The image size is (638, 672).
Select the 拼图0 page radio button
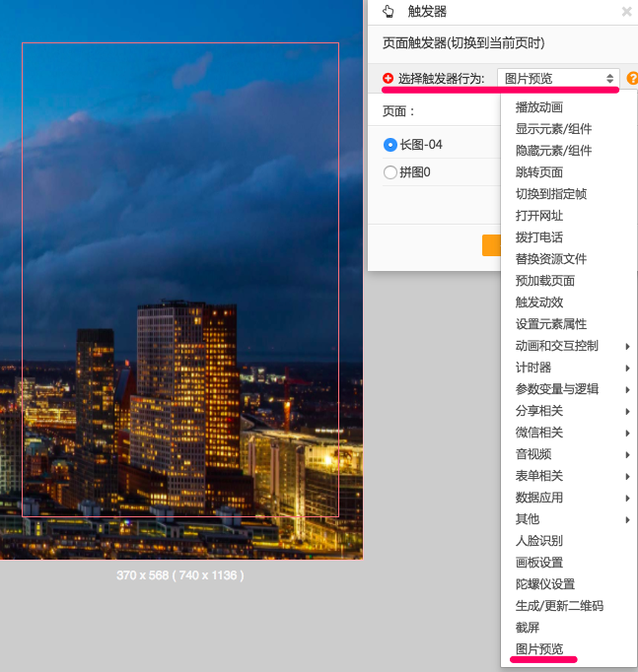390,172
